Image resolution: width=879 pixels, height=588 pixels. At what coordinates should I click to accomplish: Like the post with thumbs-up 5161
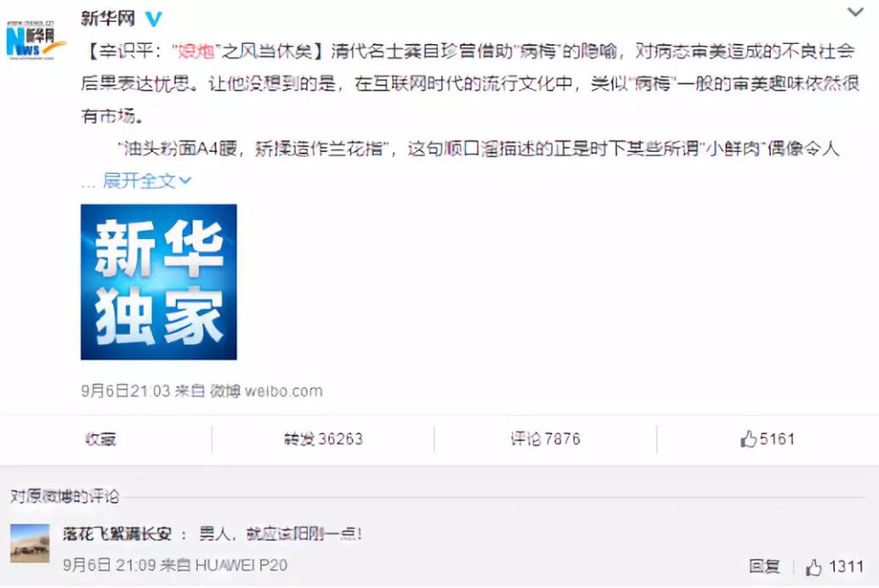coord(766,439)
